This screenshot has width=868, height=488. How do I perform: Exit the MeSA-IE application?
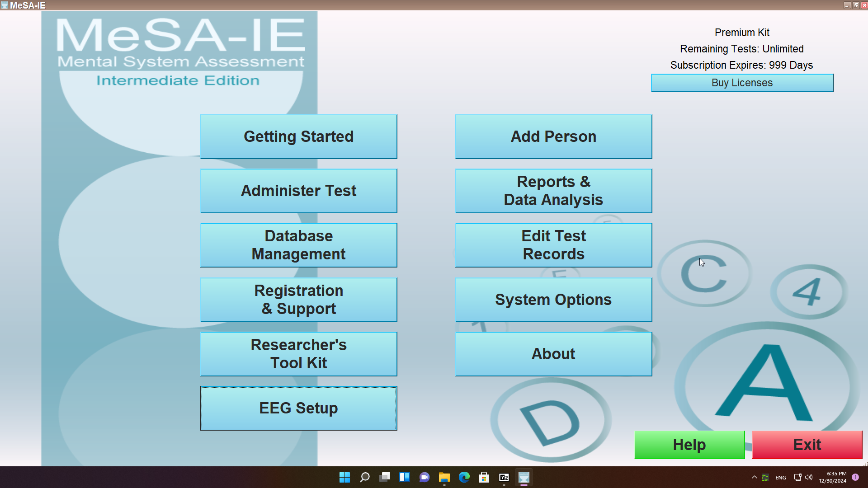807,445
